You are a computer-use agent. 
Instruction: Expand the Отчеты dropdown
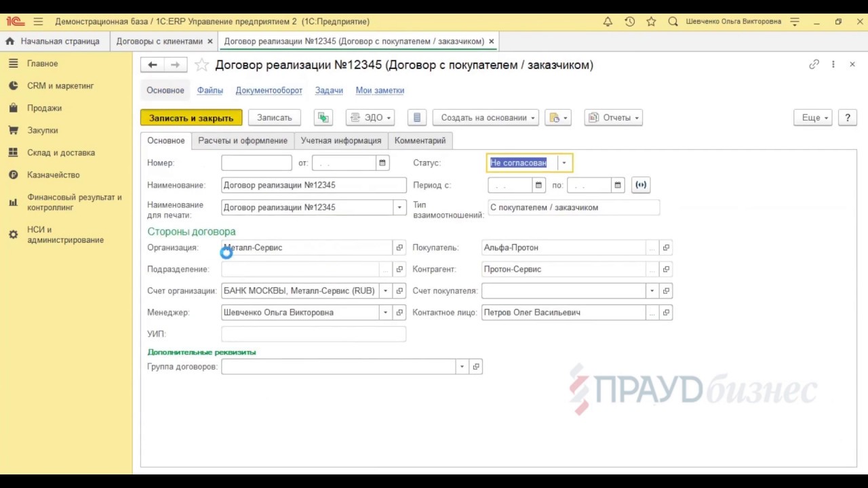pyautogui.click(x=614, y=117)
